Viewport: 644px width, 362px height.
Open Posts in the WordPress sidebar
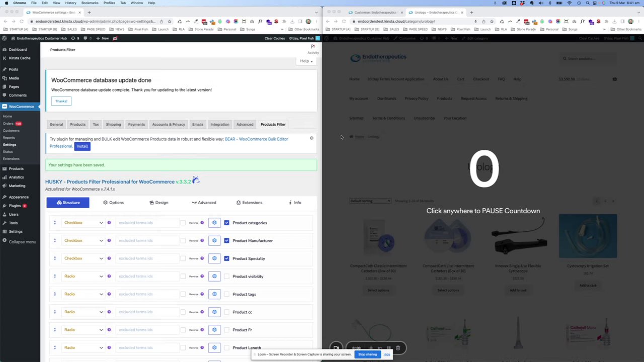pos(13,69)
